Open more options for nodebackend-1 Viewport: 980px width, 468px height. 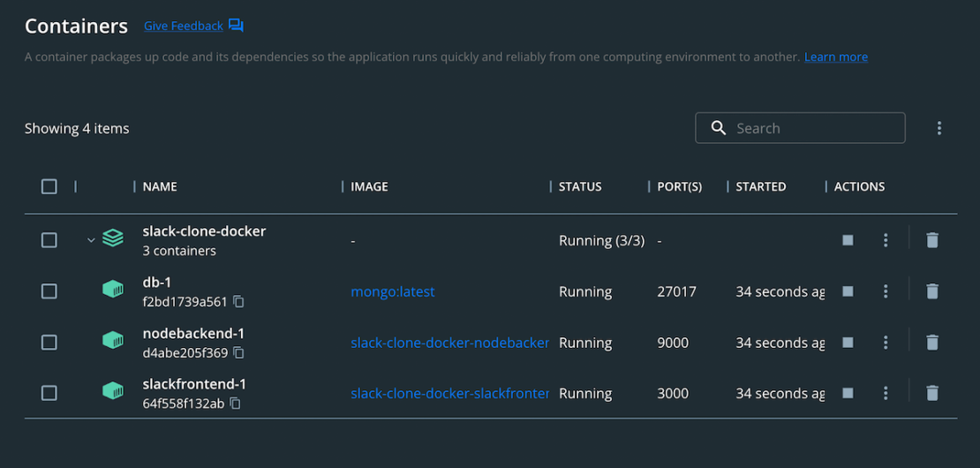point(886,343)
